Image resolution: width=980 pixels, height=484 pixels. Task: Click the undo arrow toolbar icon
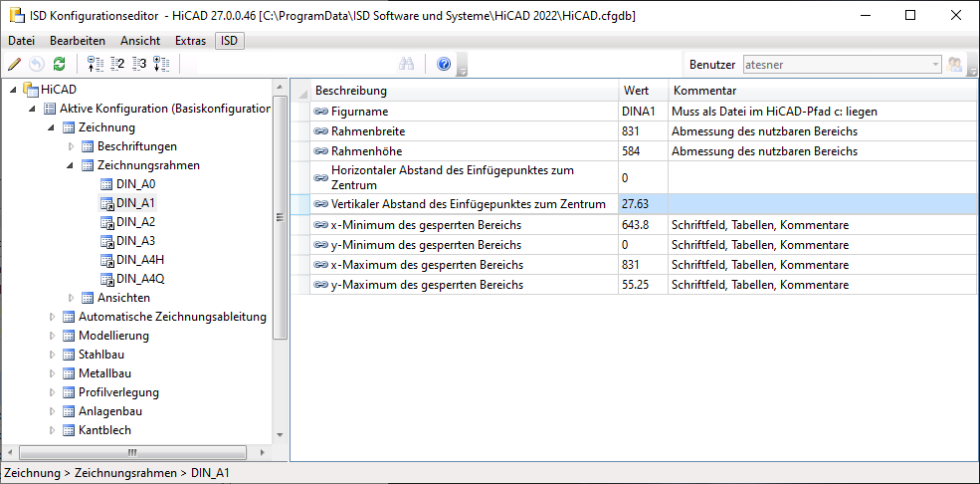(x=37, y=63)
